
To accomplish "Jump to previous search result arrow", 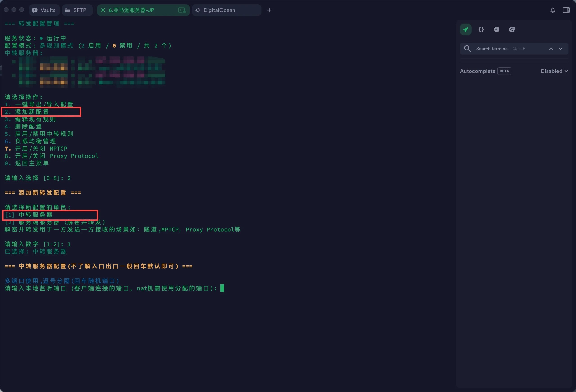I will 551,49.
